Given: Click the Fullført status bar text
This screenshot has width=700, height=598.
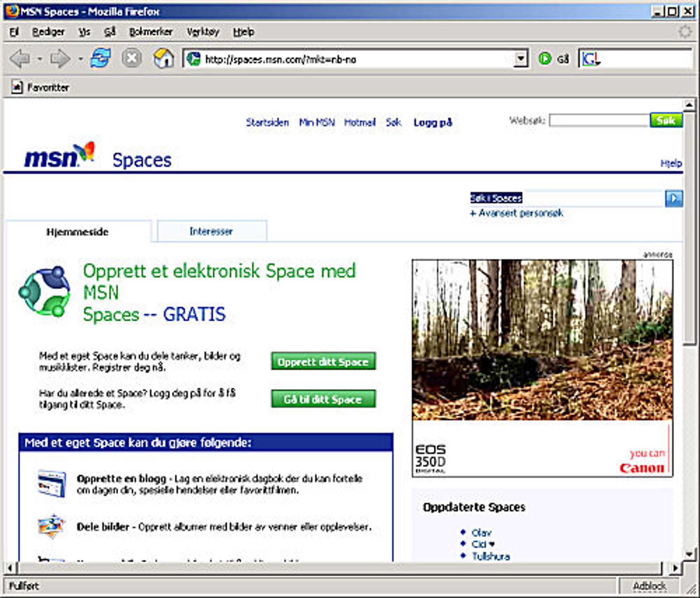Looking at the screenshot, I should click(x=24, y=586).
